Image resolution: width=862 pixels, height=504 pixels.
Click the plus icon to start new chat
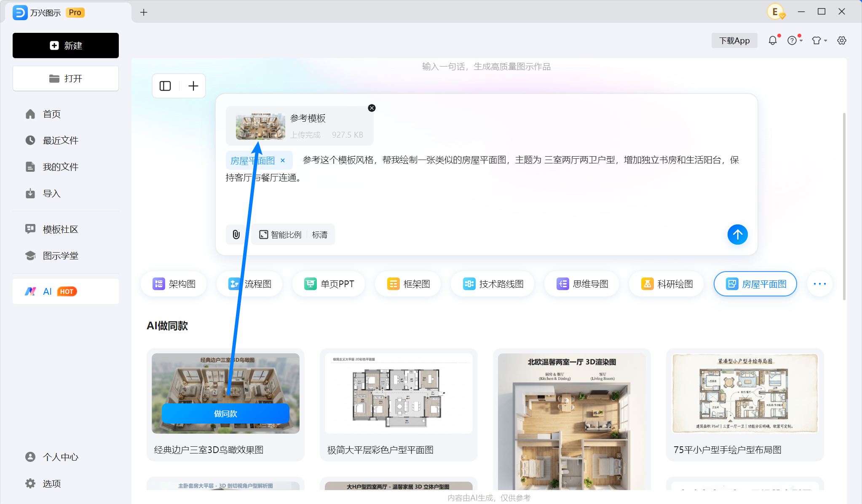(x=193, y=86)
